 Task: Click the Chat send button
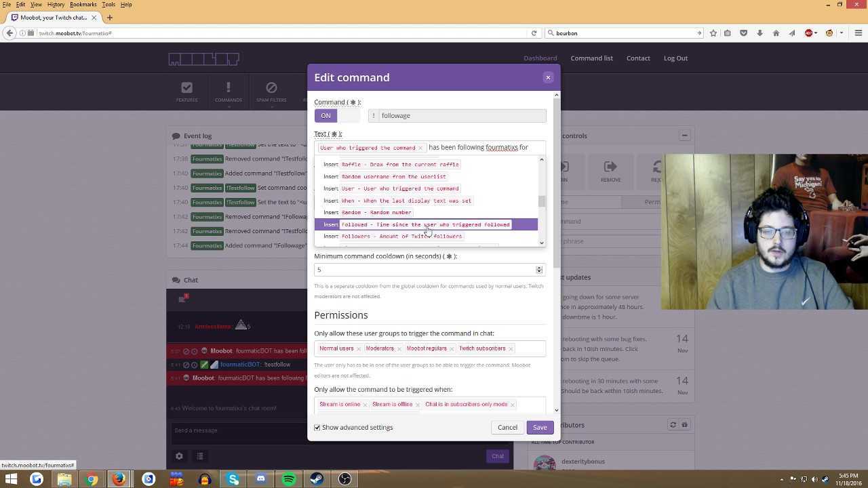click(498, 456)
